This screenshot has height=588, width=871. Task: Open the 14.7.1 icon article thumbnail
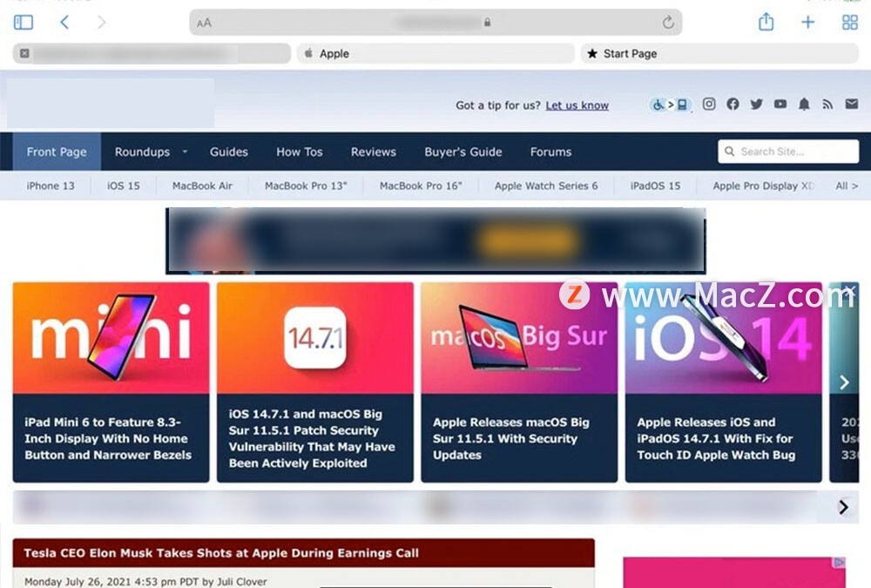[315, 338]
